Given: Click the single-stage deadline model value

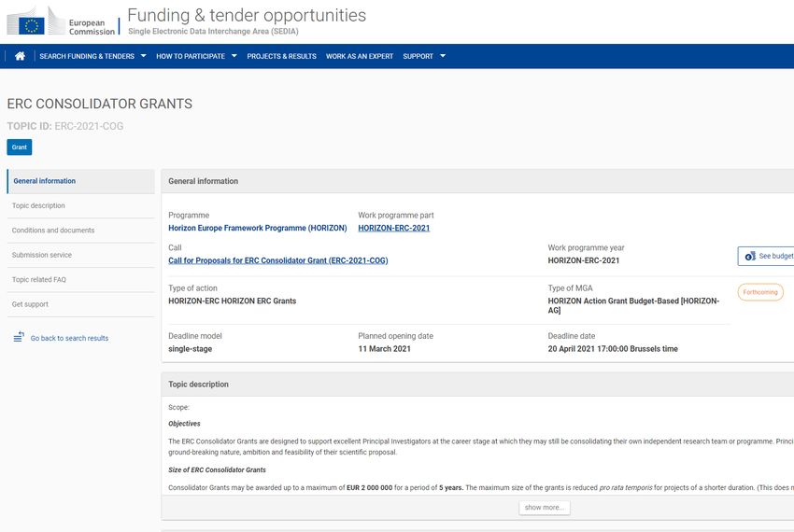Looking at the screenshot, I should [191, 349].
